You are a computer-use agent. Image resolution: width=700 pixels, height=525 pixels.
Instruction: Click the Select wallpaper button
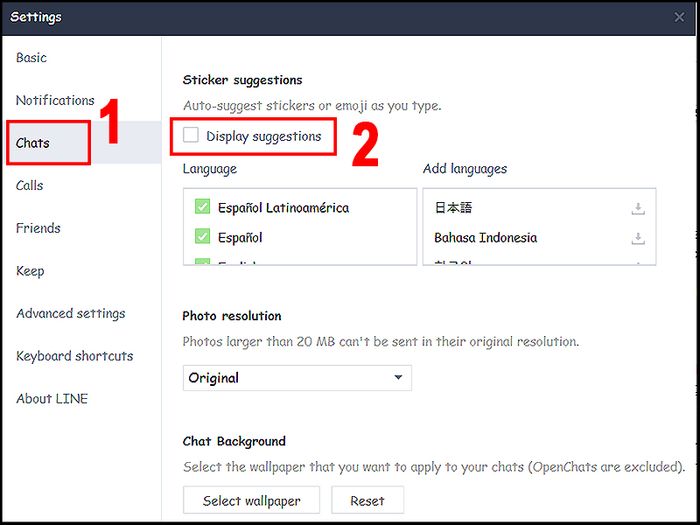click(x=249, y=500)
